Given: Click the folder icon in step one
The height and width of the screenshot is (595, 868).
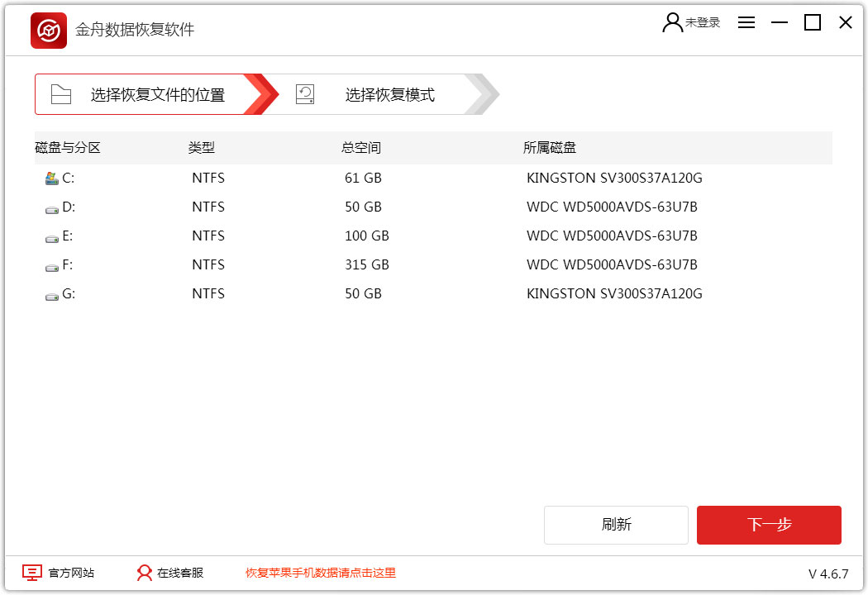Looking at the screenshot, I should [61, 94].
